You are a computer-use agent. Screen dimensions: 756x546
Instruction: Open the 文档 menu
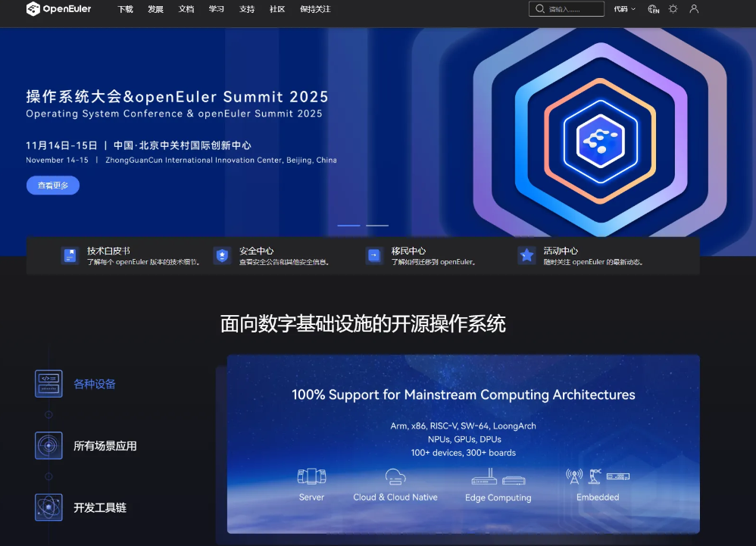point(186,9)
